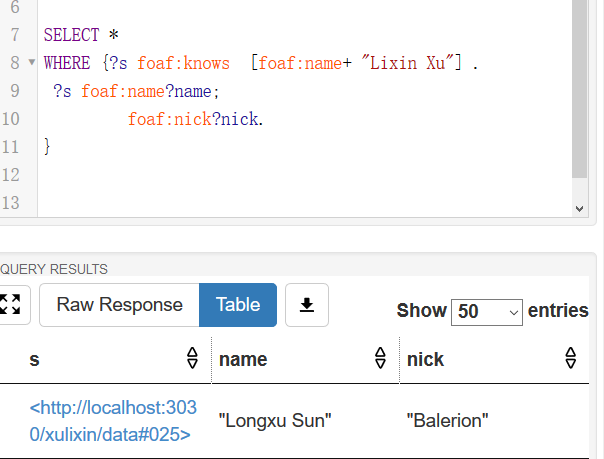Switch to the Raw Response tab
The height and width of the screenshot is (459, 604).
(119, 305)
